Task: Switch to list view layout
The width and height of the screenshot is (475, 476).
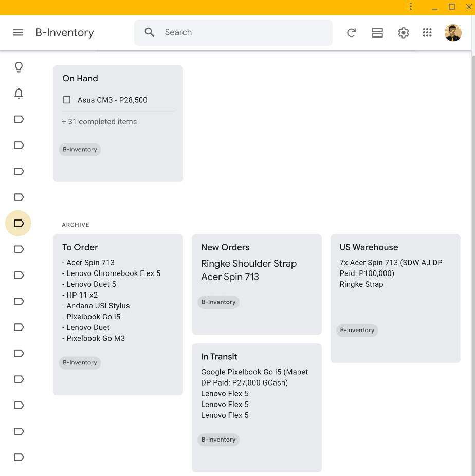Action: (x=377, y=32)
